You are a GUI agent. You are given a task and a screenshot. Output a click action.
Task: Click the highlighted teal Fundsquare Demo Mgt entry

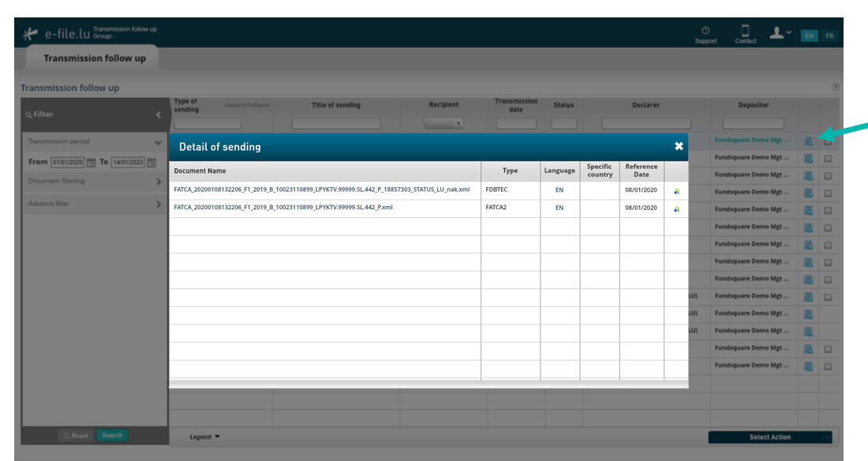click(751, 141)
